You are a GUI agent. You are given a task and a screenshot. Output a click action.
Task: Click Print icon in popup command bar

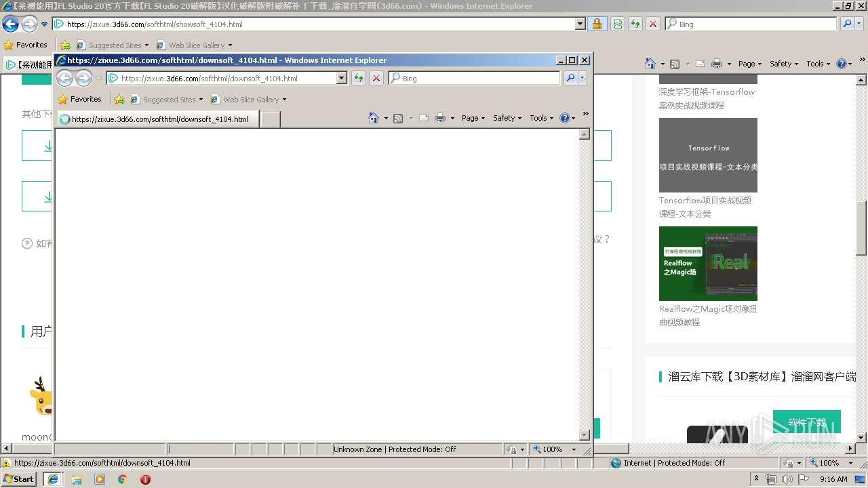click(x=440, y=118)
